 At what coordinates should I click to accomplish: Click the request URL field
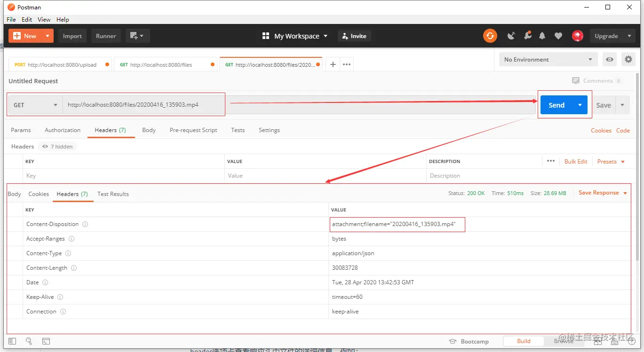coord(299,105)
